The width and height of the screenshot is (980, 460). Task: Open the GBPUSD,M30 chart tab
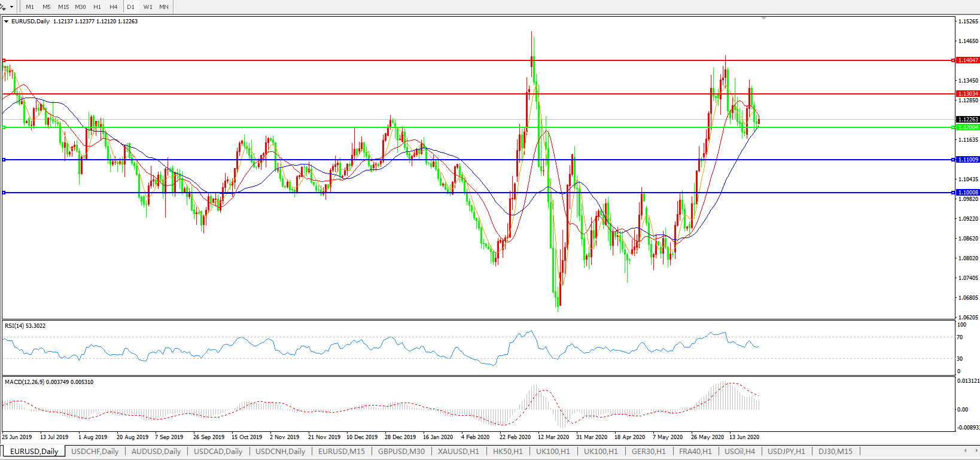(x=401, y=452)
